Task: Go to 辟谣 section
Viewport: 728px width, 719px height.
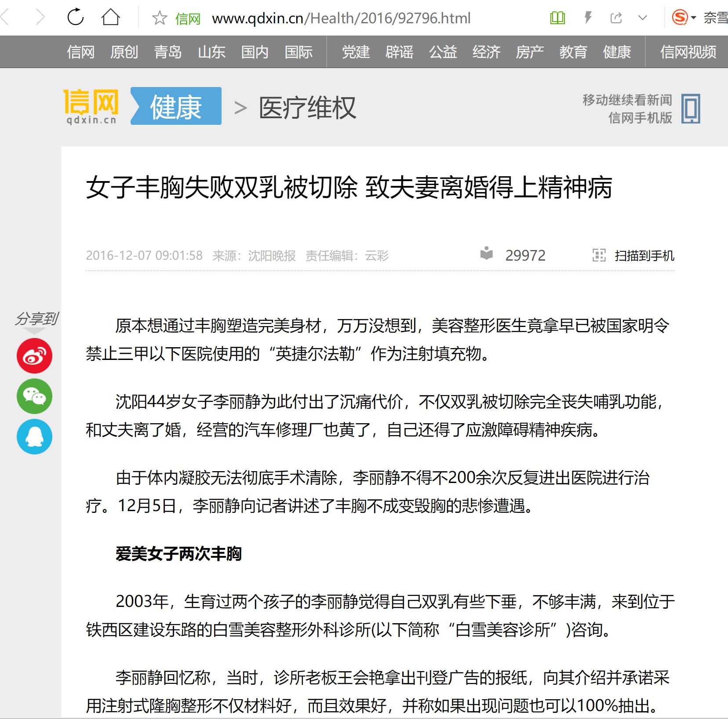Action: [x=399, y=52]
